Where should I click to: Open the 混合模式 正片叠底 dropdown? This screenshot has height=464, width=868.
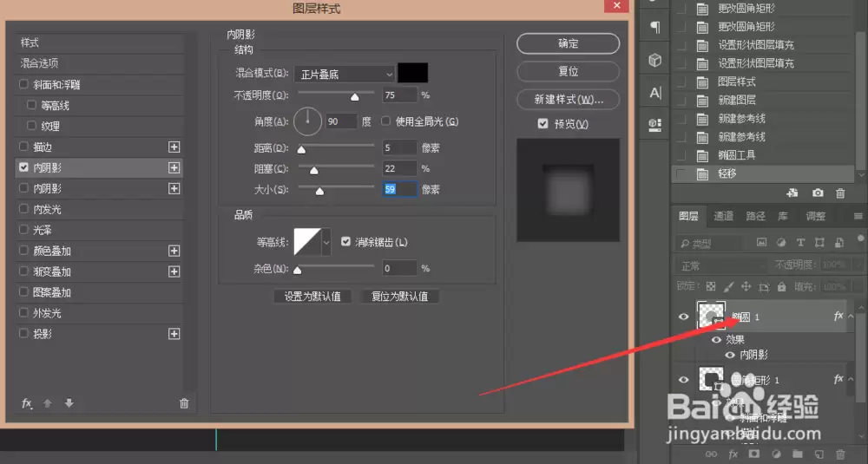(345, 74)
